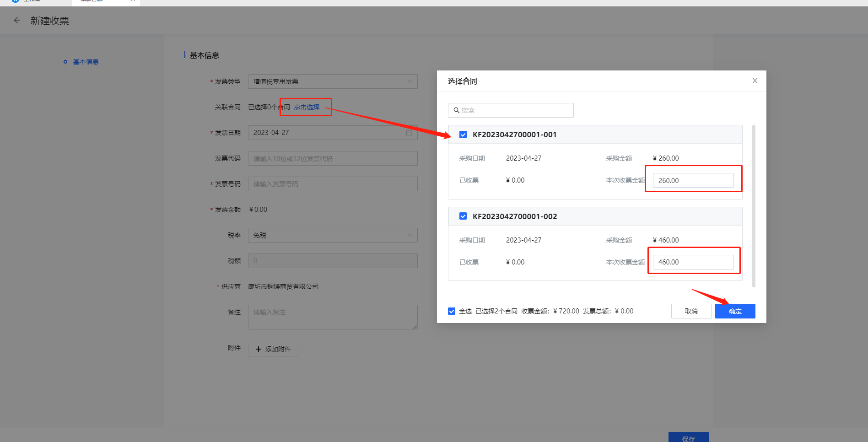Screen dimensions: 868x442
Task: Click the 点击选择 link for 关联合同
Action: point(307,107)
